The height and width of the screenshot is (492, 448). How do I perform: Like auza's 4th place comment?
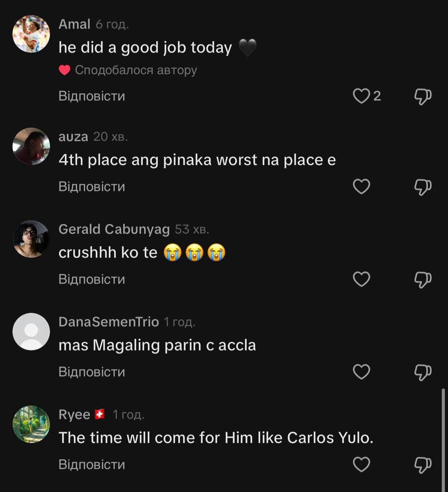361,187
